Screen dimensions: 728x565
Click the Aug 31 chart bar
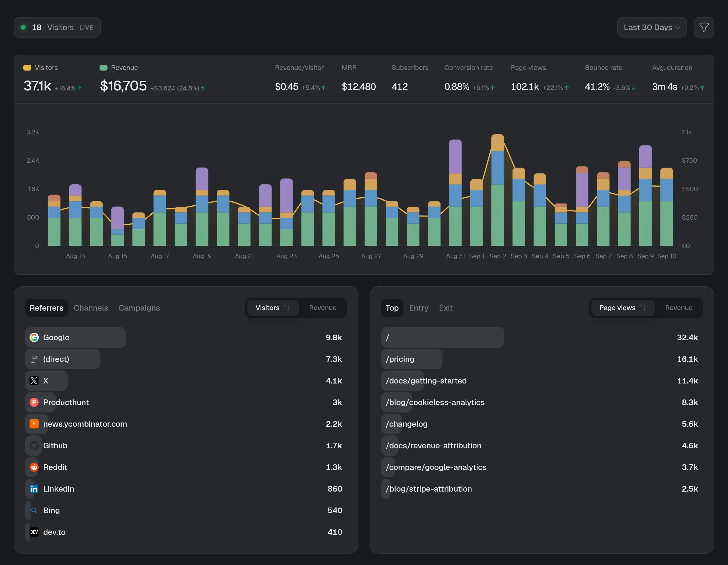point(455,193)
